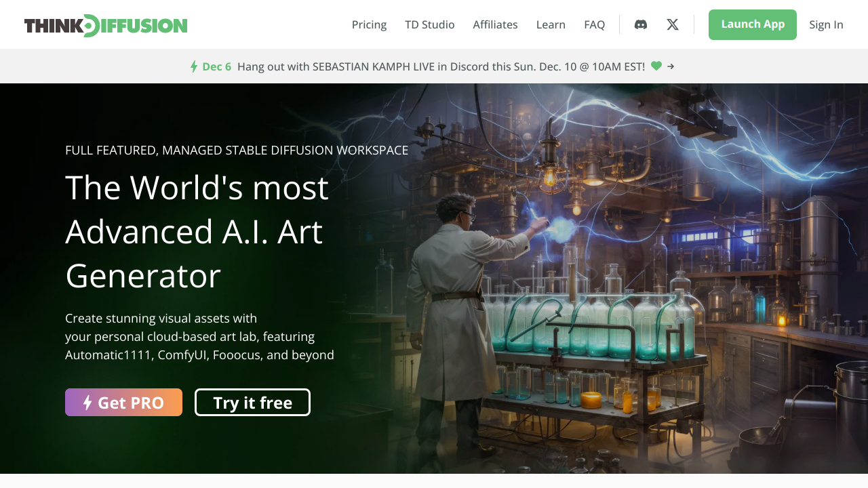This screenshot has height=488, width=868.
Task: Open the X (Twitter) icon link
Action: [x=672, y=24]
